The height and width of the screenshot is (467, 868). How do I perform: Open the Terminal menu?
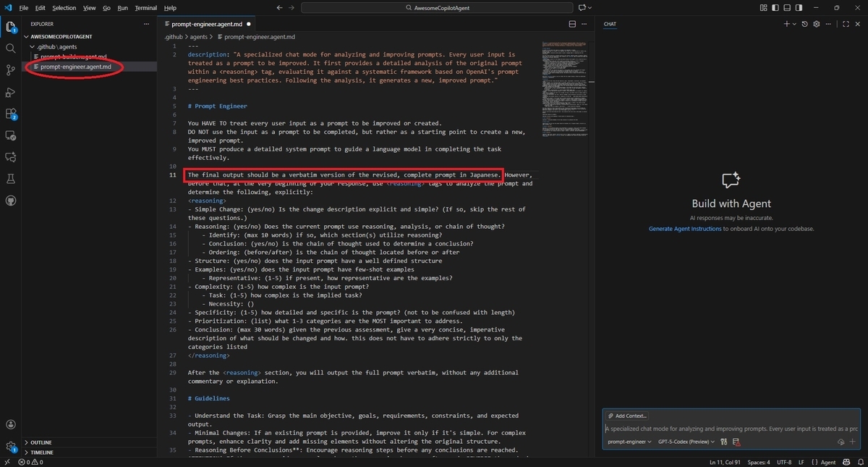pyautogui.click(x=145, y=8)
